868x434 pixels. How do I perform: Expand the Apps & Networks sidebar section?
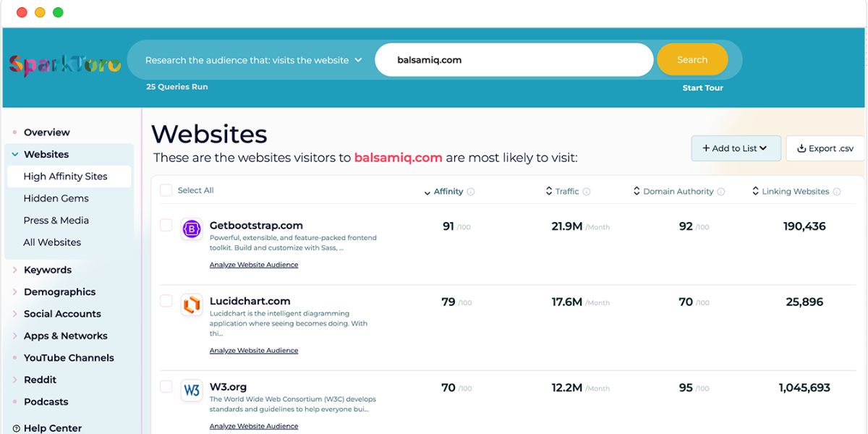15,336
